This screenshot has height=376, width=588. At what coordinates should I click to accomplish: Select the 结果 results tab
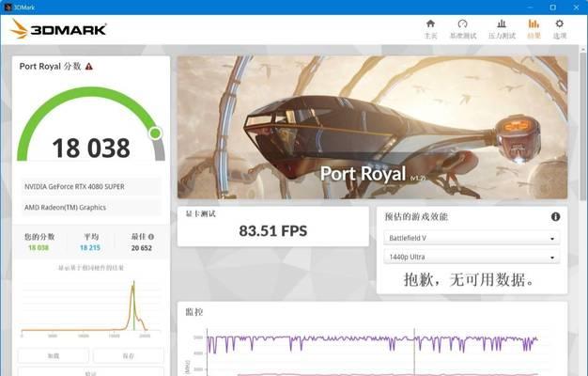pyautogui.click(x=534, y=29)
